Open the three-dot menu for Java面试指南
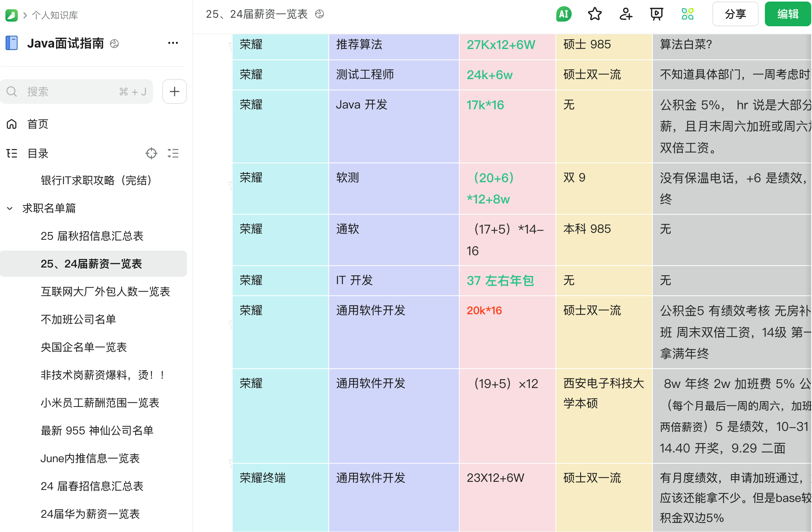 [x=173, y=43]
